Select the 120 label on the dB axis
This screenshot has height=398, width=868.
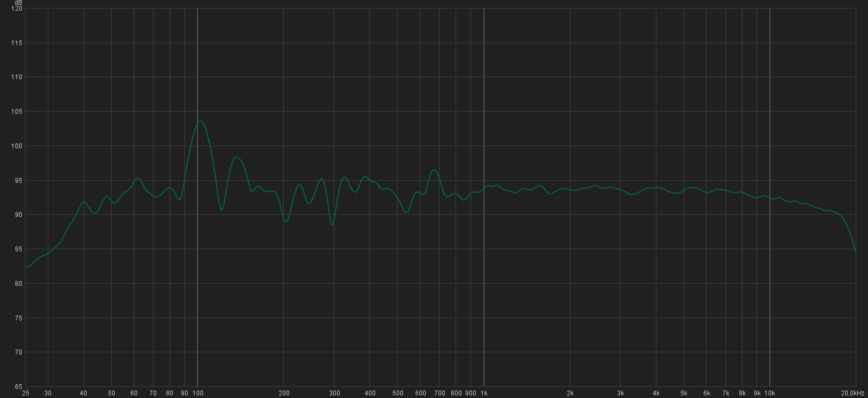click(x=16, y=9)
